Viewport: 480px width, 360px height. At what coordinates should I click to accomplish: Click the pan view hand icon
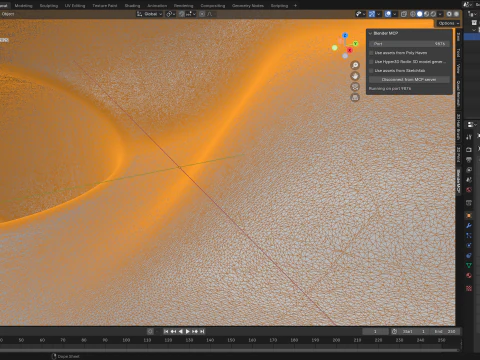click(355, 76)
